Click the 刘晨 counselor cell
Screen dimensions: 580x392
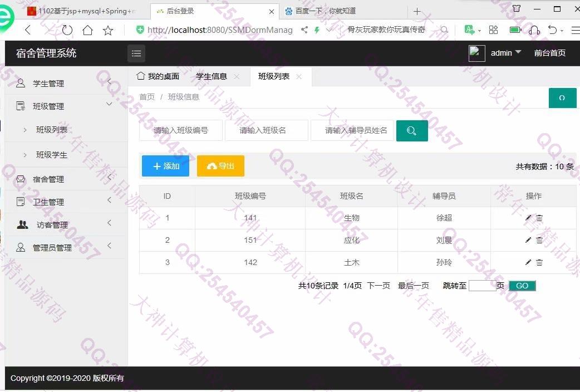444,240
